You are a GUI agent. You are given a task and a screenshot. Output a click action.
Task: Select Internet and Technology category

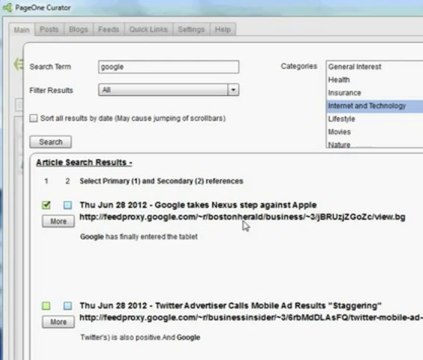click(375, 106)
